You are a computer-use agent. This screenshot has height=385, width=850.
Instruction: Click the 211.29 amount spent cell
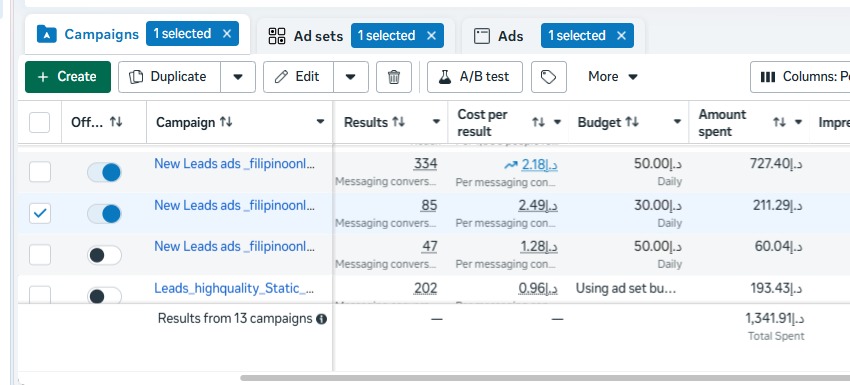[x=778, y=206]
